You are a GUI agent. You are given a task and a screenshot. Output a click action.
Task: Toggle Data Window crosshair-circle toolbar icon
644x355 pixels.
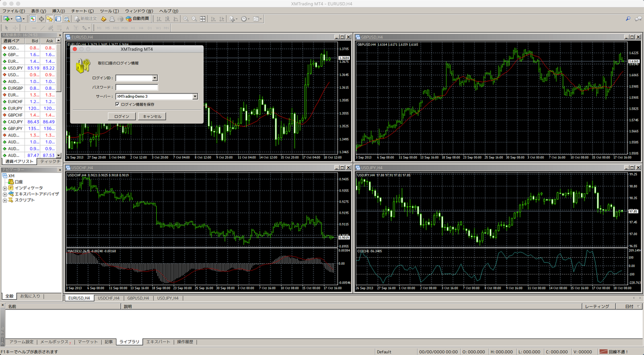pos(41,19)
